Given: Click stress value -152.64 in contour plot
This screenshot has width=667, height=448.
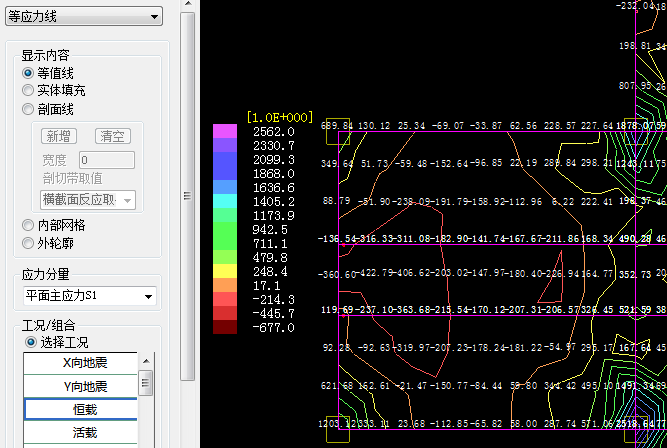Looking at the screenshot, I should (449, 163).
